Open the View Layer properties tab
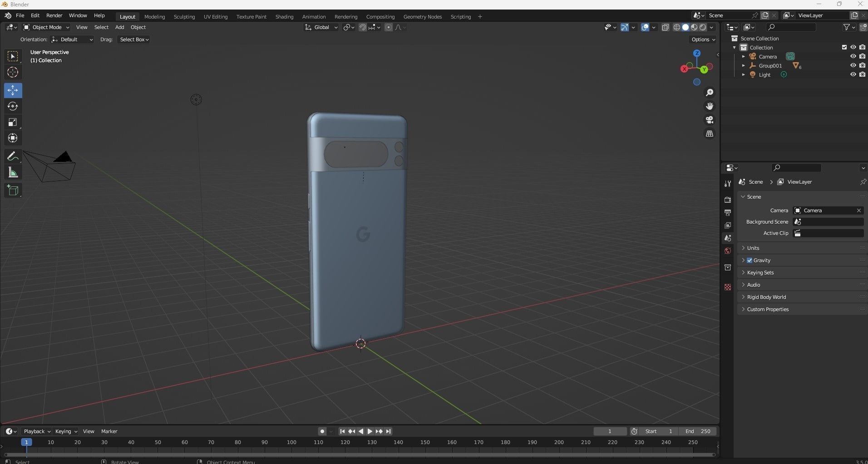This screenshot has width=868, height=464. coord(728,225)
